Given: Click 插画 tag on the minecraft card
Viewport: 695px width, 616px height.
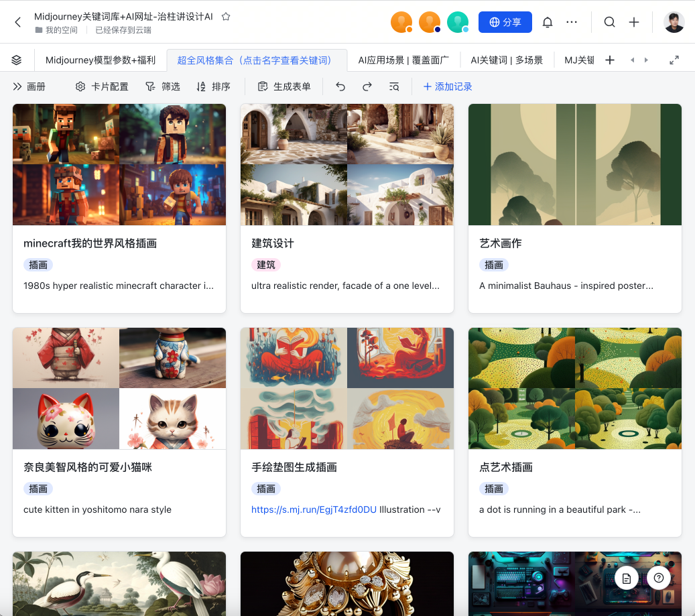Looking at the screenshot, I should tap(38, 265).
